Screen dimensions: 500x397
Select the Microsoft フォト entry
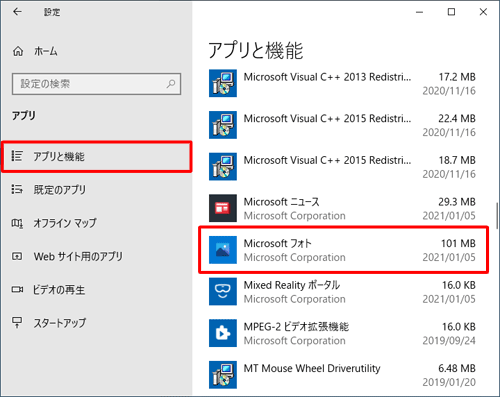[x=343, y=250]
